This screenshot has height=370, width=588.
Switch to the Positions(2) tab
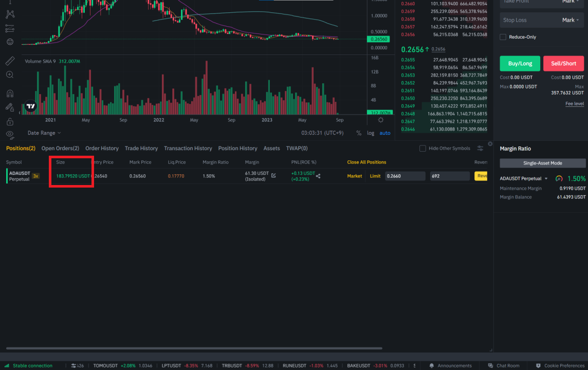(x=21, y=149)
